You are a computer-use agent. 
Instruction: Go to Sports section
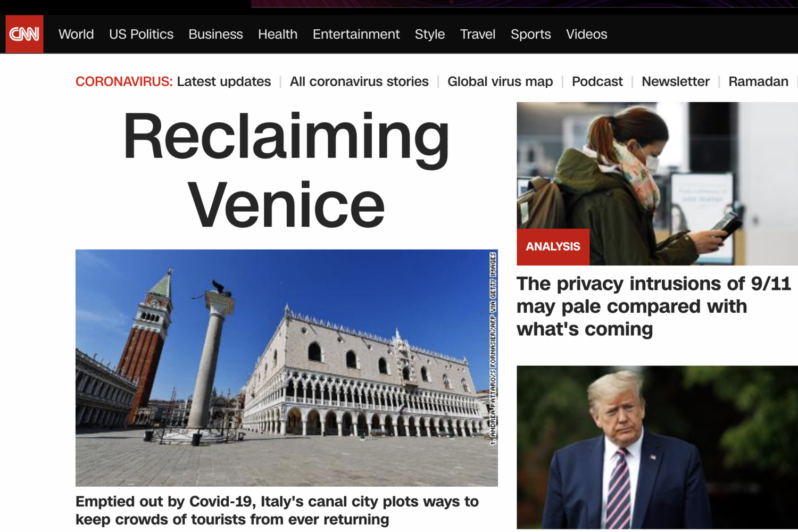530,34
